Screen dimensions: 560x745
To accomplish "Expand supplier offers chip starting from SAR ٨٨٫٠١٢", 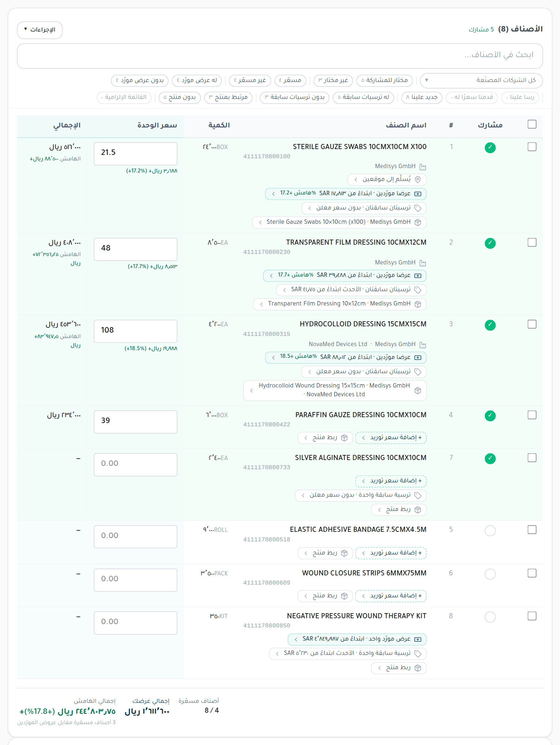I will (x=346, y=357).
